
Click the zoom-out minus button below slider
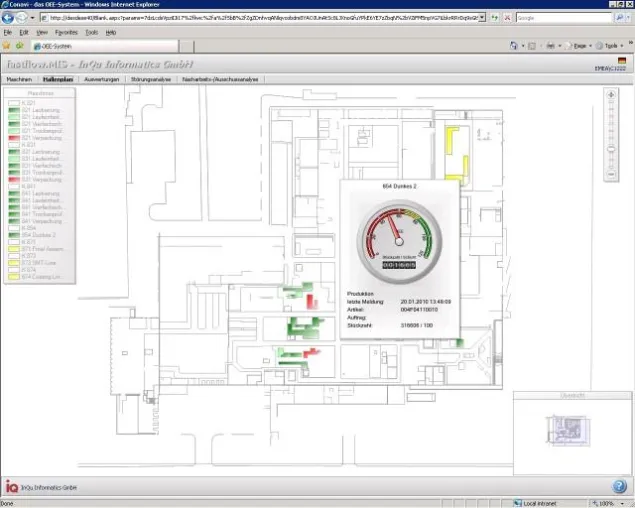click(611, 174)
